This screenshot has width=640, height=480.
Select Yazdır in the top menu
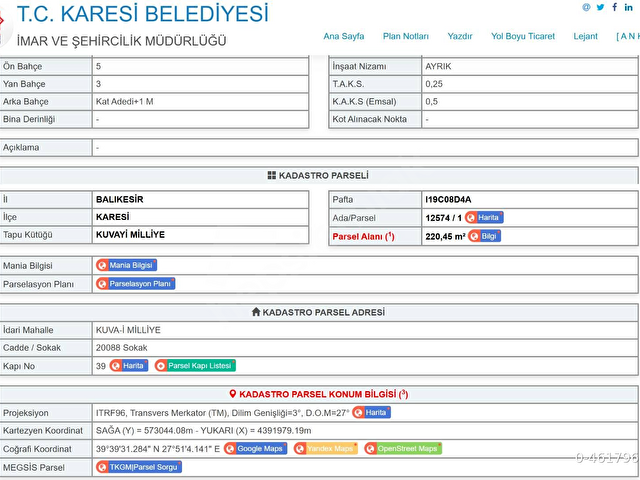pyautogui.click(x=460, y=36)
